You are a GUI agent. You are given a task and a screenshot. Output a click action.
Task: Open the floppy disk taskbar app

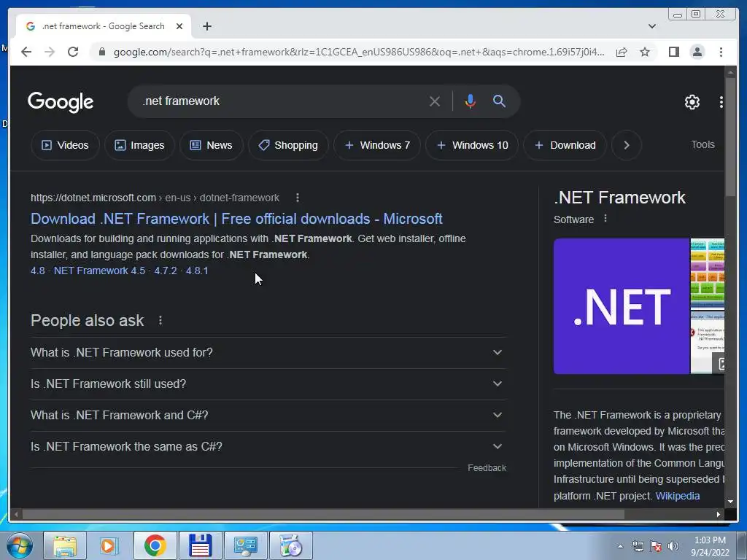(x=200, y=545)
